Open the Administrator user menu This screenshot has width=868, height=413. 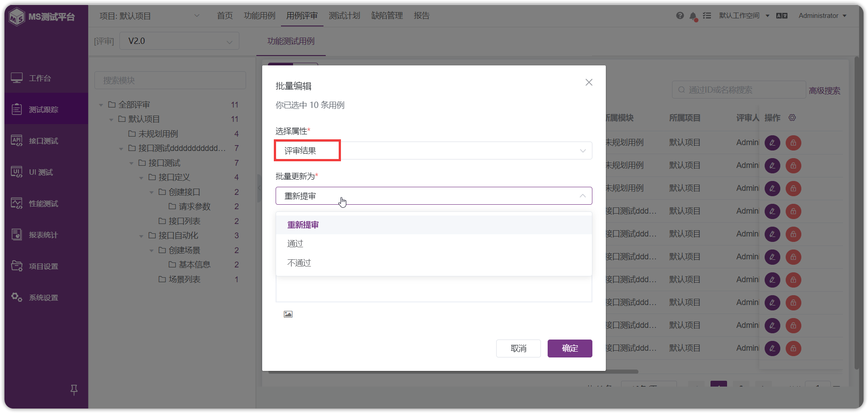(822, 16)
